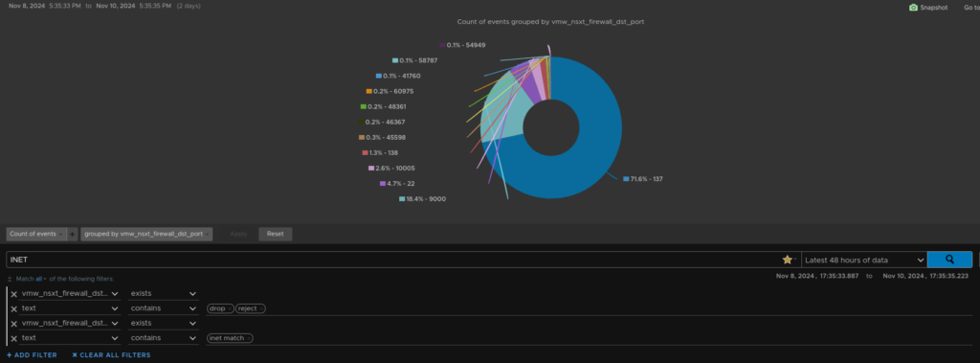Click the legend swatch for 18.4% - 9000
Image resolution: width=980 pixels, height=363 pixels.
pyautogui.click(x=402, y=199)
